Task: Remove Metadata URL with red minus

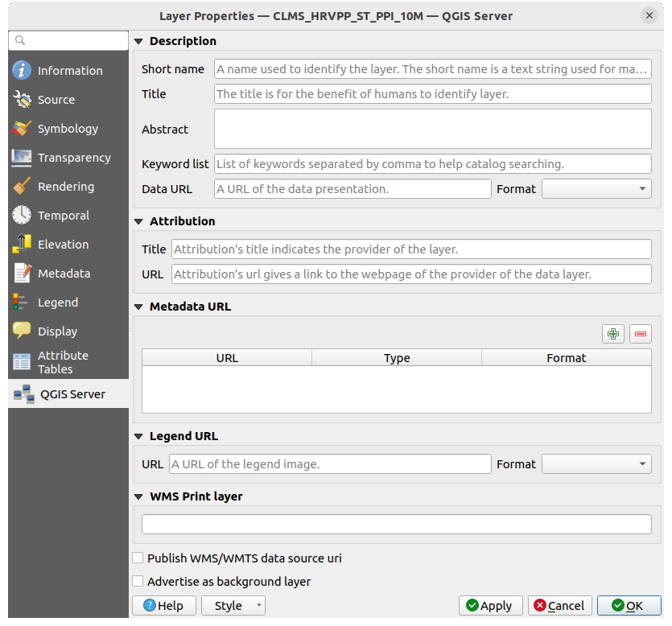Action: [641, 334]
